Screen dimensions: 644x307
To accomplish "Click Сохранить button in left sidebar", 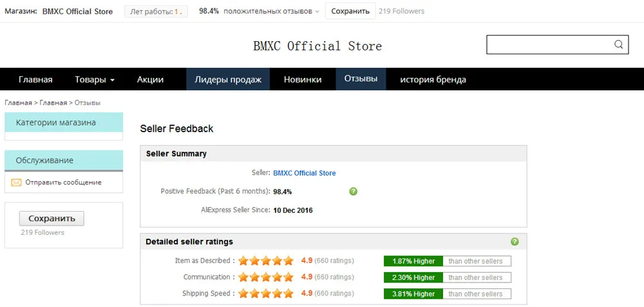I will (x=52, y=219).
